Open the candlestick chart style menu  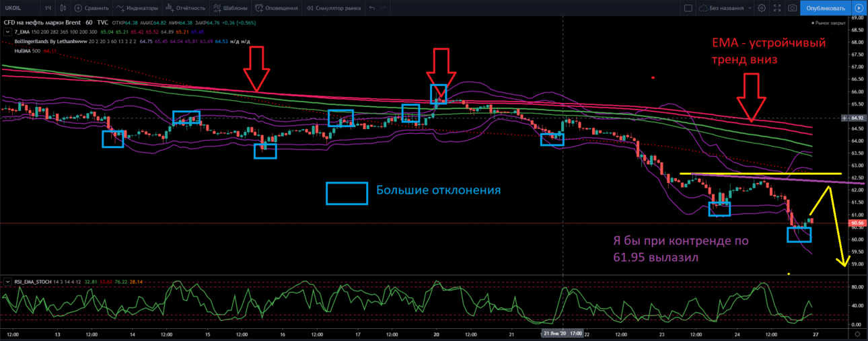63,8
